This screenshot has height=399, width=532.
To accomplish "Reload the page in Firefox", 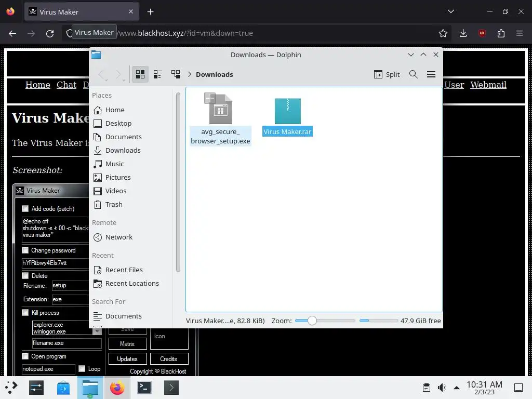I will [x=50, y=33].
